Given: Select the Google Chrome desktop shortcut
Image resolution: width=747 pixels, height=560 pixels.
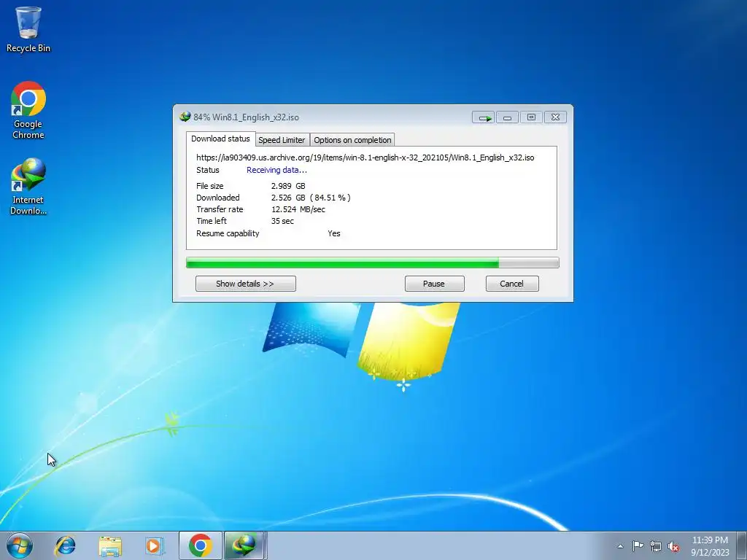Looking at the screenshot, I should (x=28, y=111).
